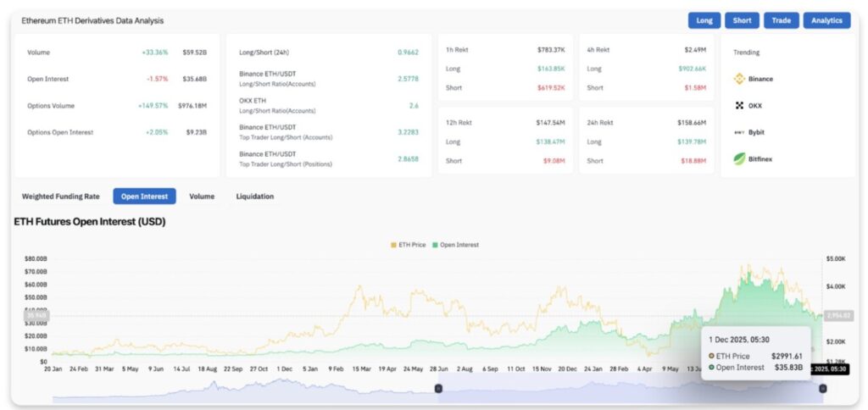Click the Options Volume percentage change
Screen dimensions: 868x410
click(153, 106)
